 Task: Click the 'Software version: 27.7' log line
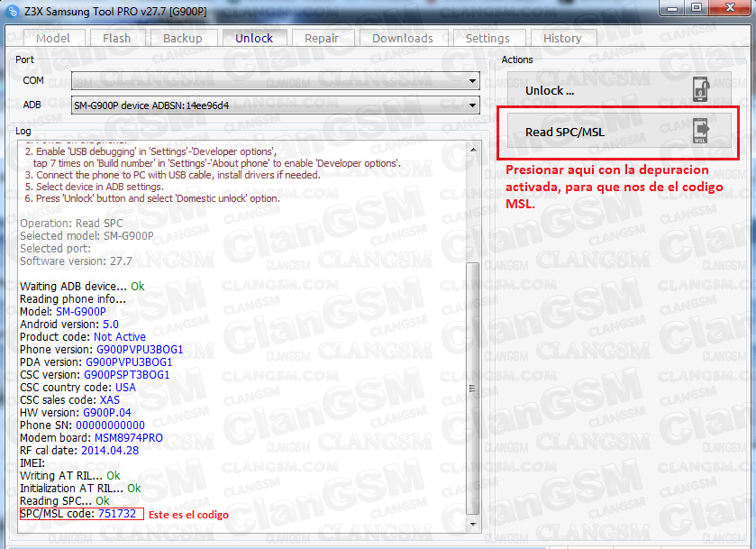[x=76, y=261]
